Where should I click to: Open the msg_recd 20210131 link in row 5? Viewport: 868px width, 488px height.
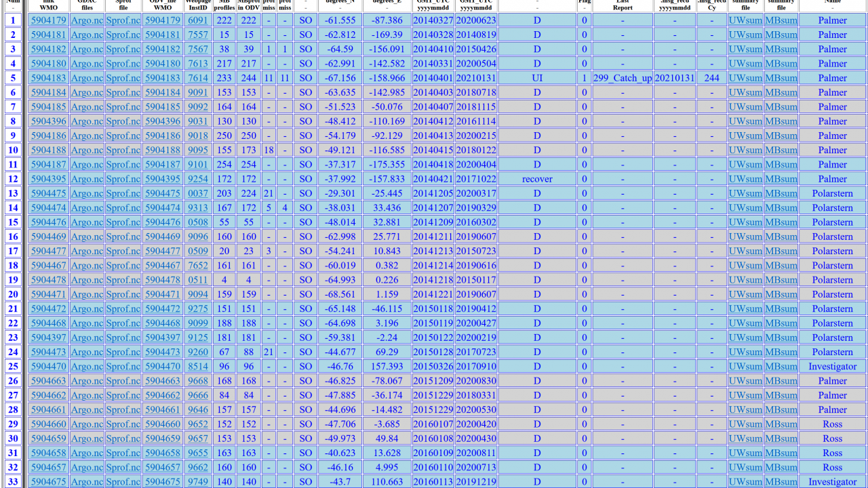[x=675, y=78]
